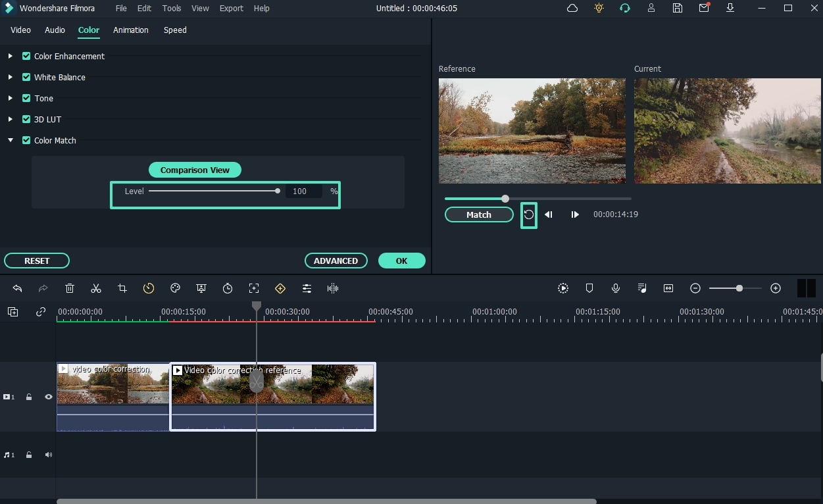Viewport: 823px width, 504px height.
Task: Click the RESET button
Action: 37,261
